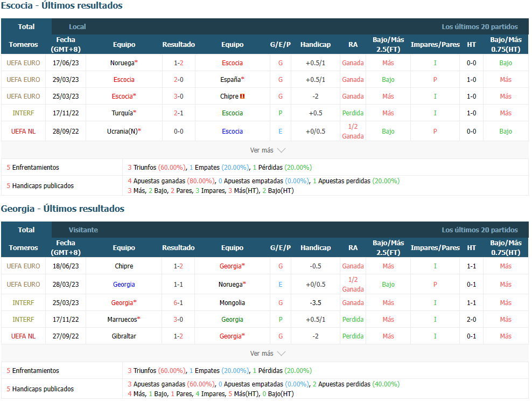Viewport: 532px width, 401px height.
Task: Expand Ver más under Georgia results
Action: click(x=268, y=354)
